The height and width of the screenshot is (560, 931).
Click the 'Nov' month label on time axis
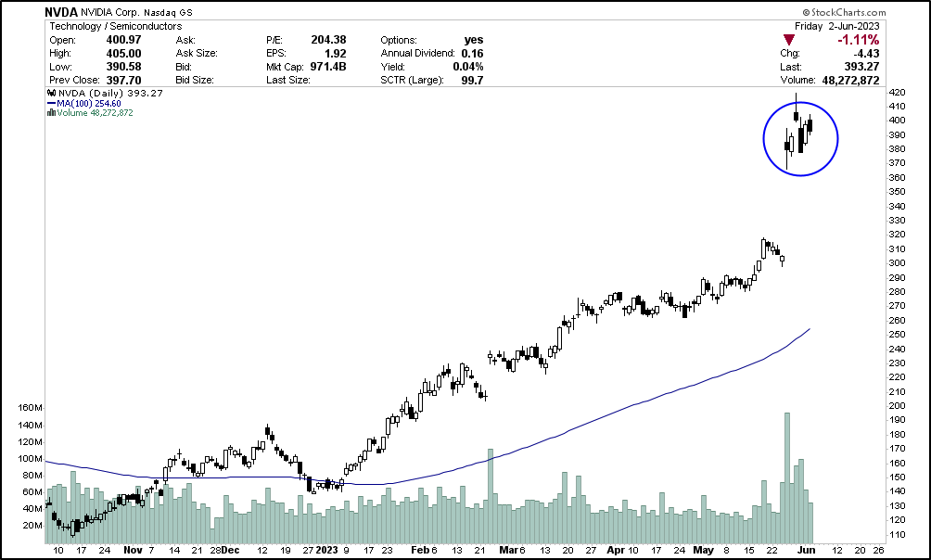click(x=133, y=550)
